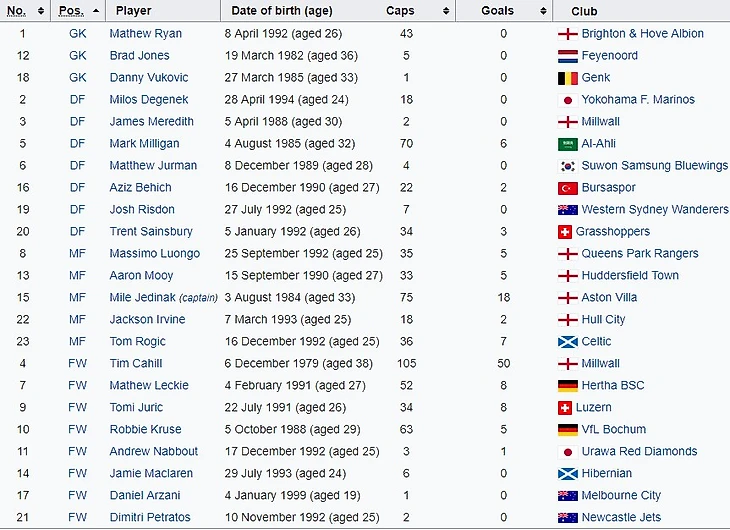Click the GK position link for Mathew Ryan

(78, 34)
